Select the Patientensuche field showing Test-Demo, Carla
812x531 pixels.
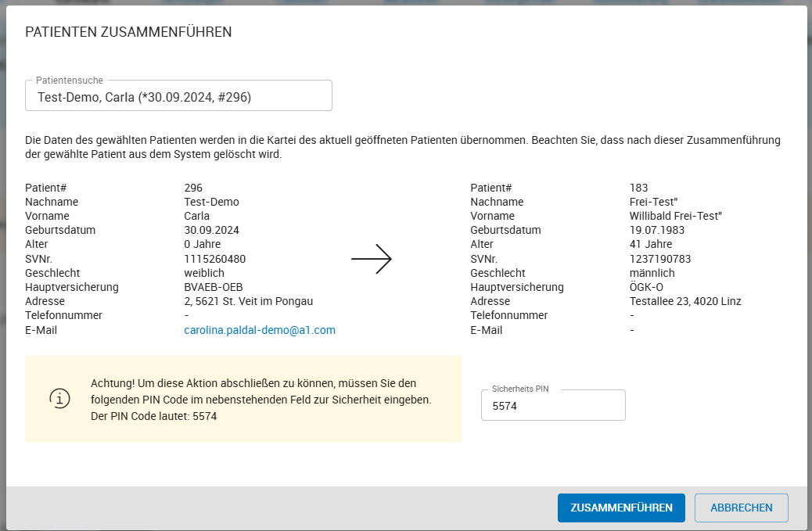point(178,95)
